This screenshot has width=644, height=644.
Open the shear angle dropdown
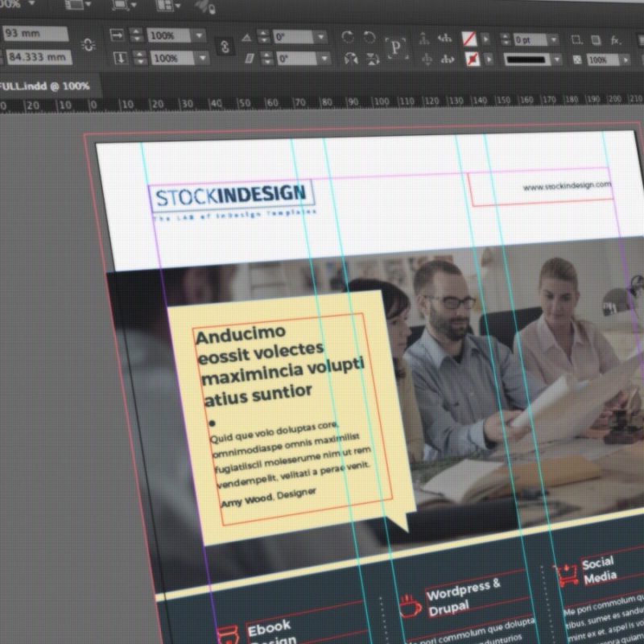(324, 59)
